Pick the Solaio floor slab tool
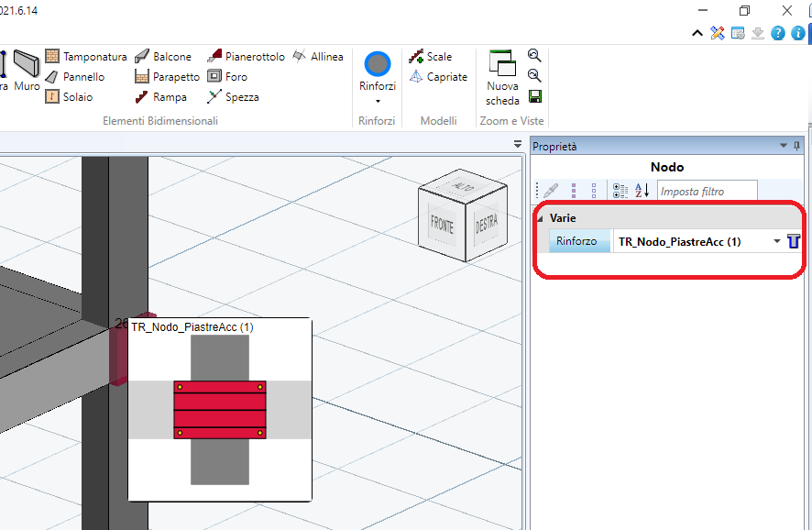 click(x=70, y=97)
